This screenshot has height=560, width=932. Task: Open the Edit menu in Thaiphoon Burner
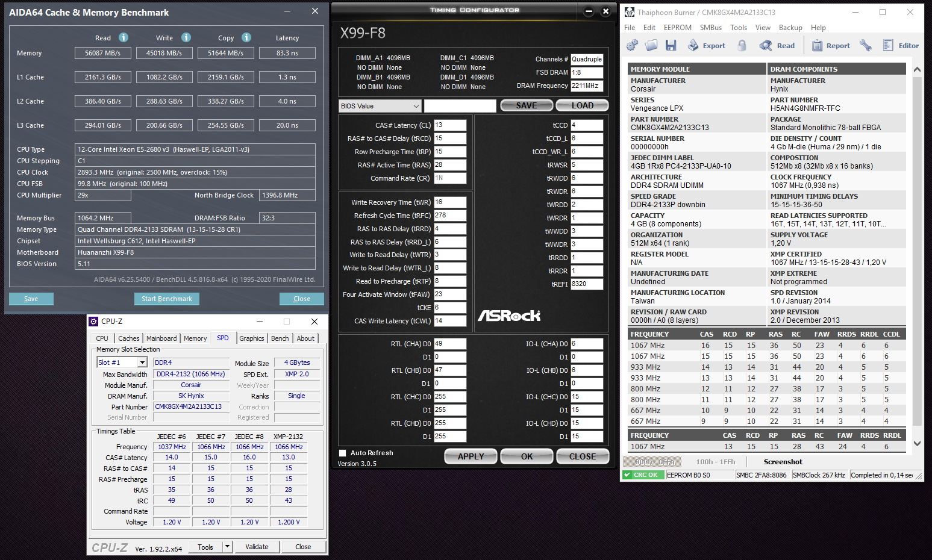coord(649,28)
